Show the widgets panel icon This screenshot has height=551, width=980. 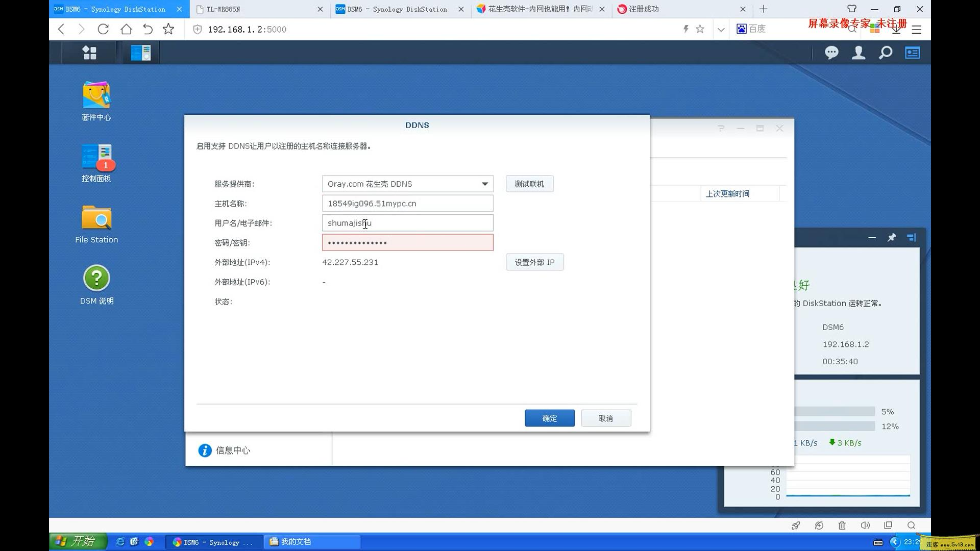[913, 52]
